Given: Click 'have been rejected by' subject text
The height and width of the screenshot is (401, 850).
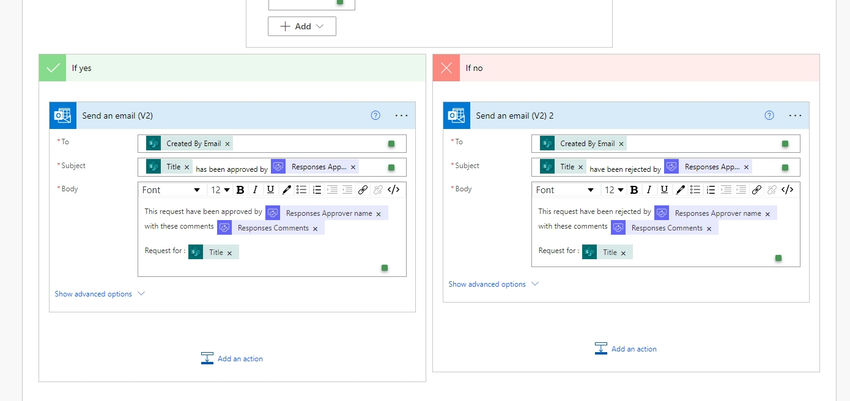Looking at the screenshot, I should [625, 169].
